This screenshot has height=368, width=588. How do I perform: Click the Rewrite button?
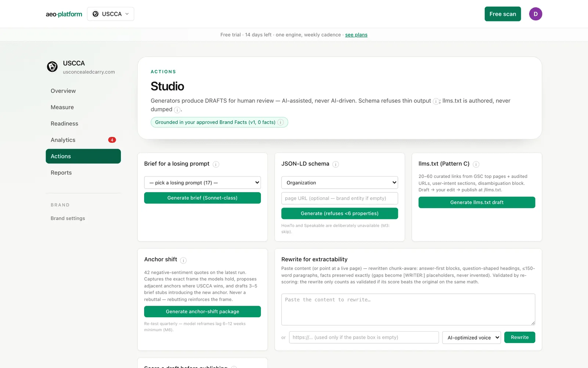click(x=520, y=337)
